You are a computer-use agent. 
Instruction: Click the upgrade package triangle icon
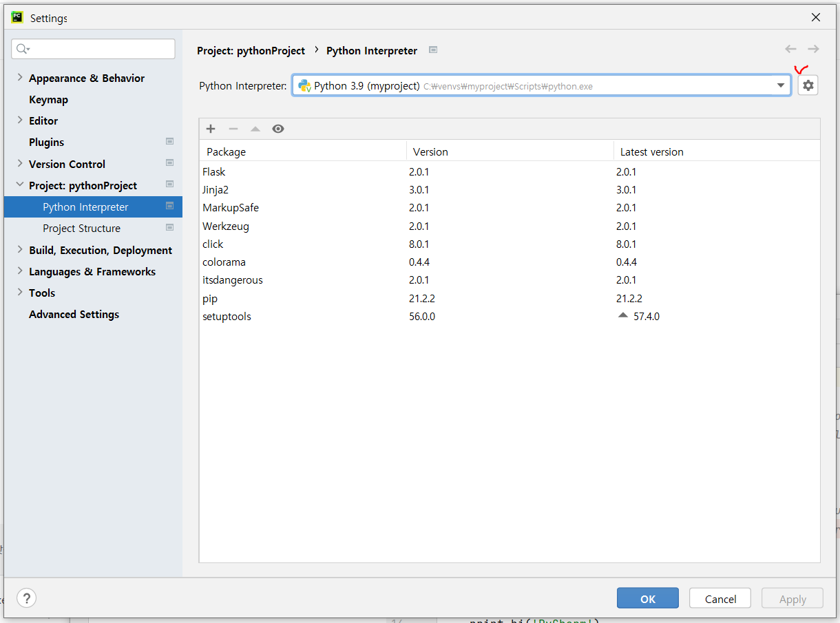255,129
